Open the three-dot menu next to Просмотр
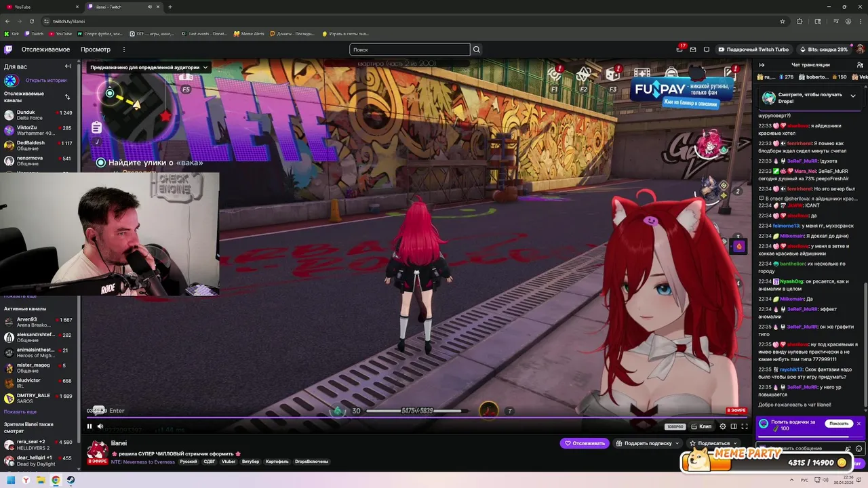Viewport: 868px width, 488px height. pos(124,49)
